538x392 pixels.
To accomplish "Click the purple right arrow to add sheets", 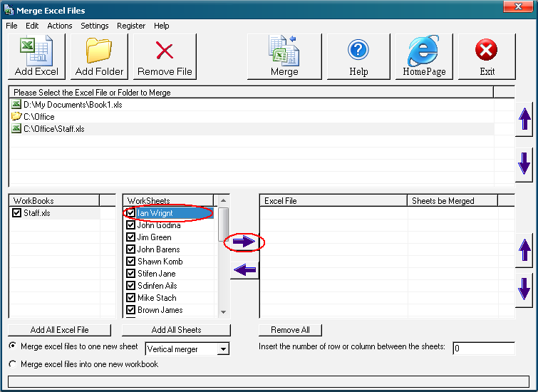I will (244, 242).
